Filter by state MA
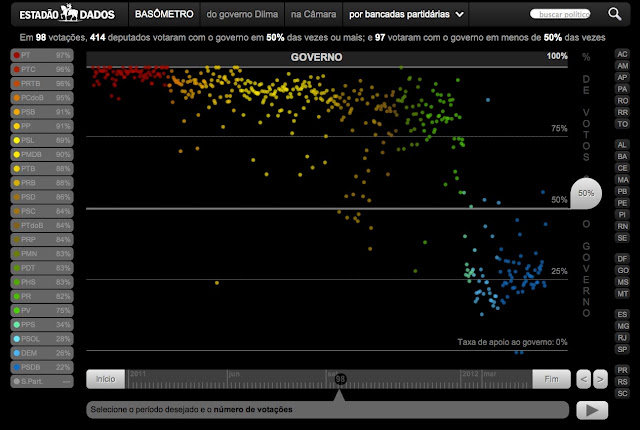The height and width of the screenshot is (430, 640). click(622, 180)
